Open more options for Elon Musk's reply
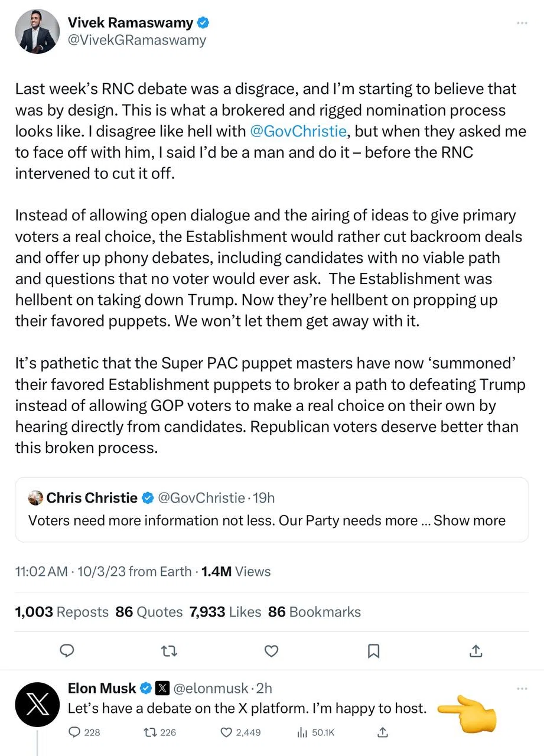Screen dimensions: 544x756 522,689
